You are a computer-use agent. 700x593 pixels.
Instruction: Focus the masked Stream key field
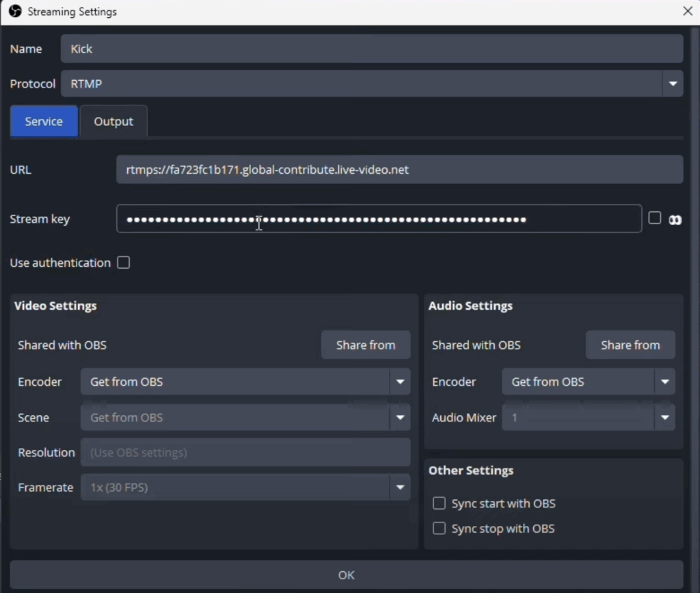pyautogui.click(x=379, y=220)
